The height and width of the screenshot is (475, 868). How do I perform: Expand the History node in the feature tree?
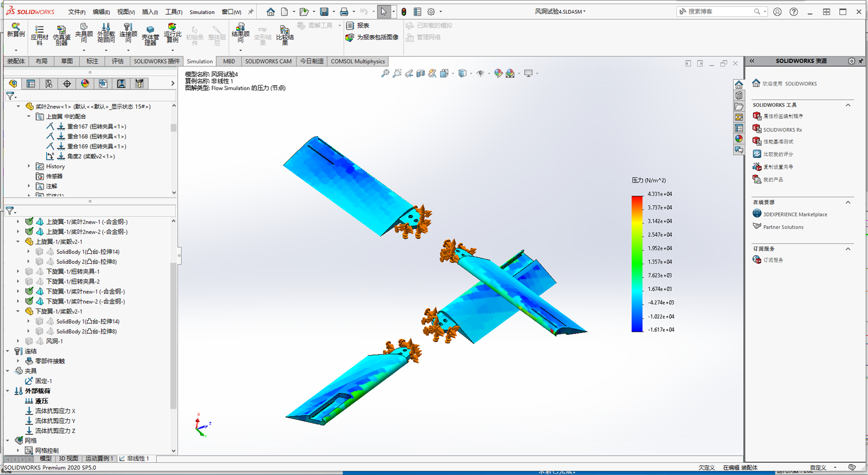point(29,166)
